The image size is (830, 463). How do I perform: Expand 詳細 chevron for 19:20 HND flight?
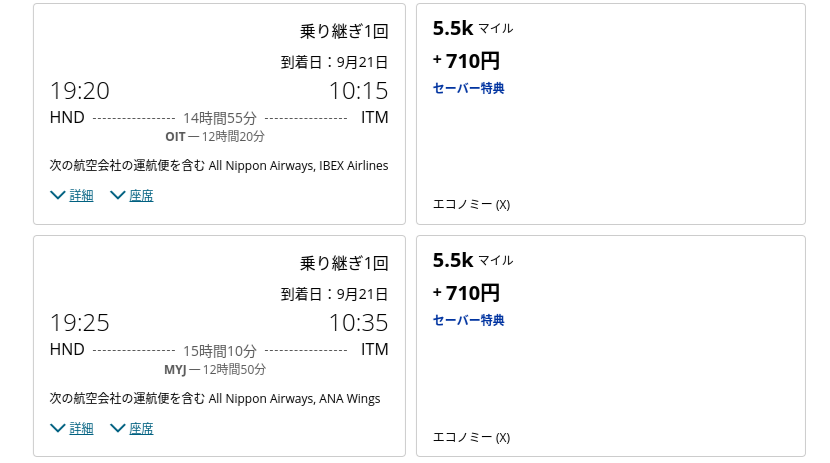click(x=58, y=195)
